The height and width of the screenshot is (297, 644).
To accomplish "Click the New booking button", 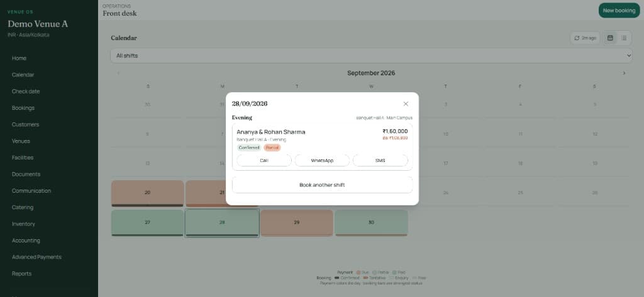I will point(619,11).
